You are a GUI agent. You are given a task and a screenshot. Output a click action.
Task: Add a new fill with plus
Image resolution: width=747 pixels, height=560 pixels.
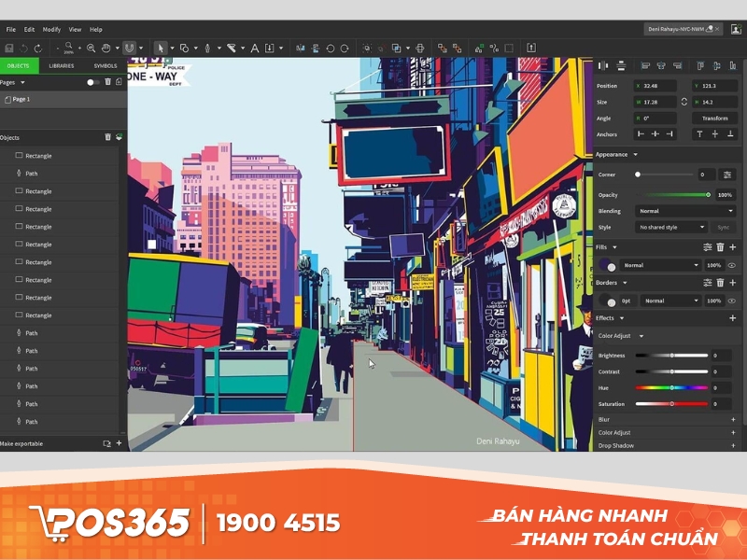tap(733, 247)
